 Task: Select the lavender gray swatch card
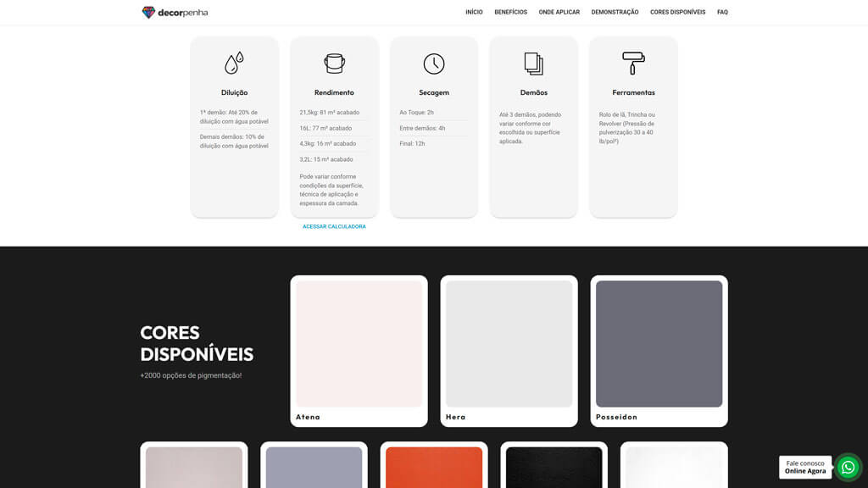(314, 467)
